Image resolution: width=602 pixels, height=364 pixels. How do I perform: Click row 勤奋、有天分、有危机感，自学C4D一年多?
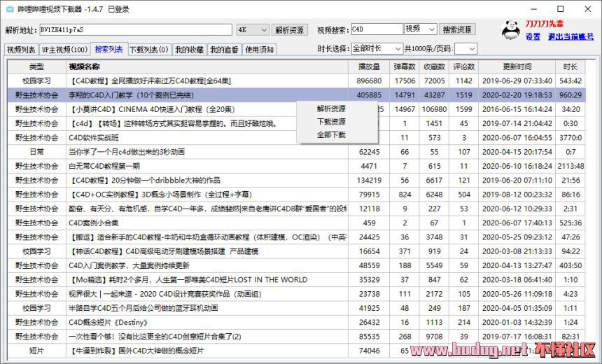click(x=296, y=209)
